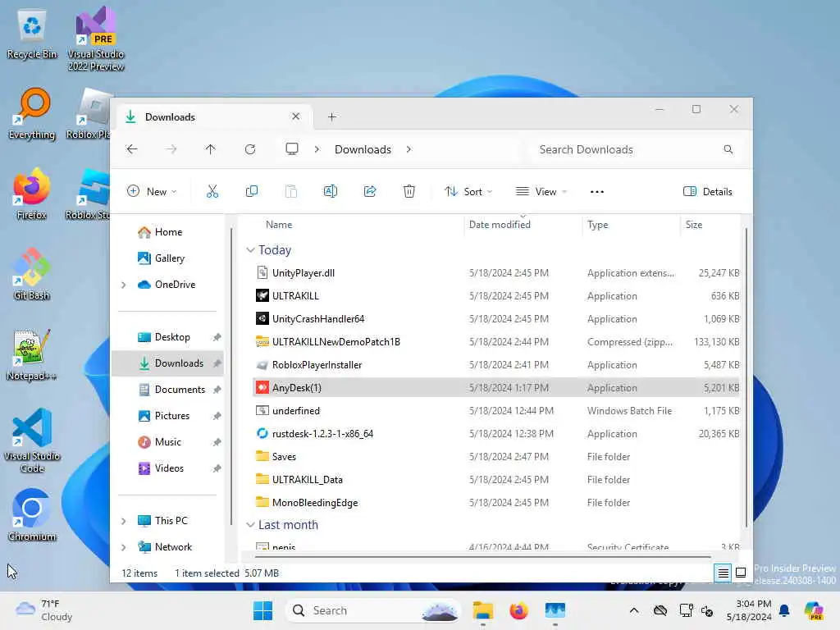Click the search magnifier in Search Downloads
840x630 pixels.
[728, 149]
